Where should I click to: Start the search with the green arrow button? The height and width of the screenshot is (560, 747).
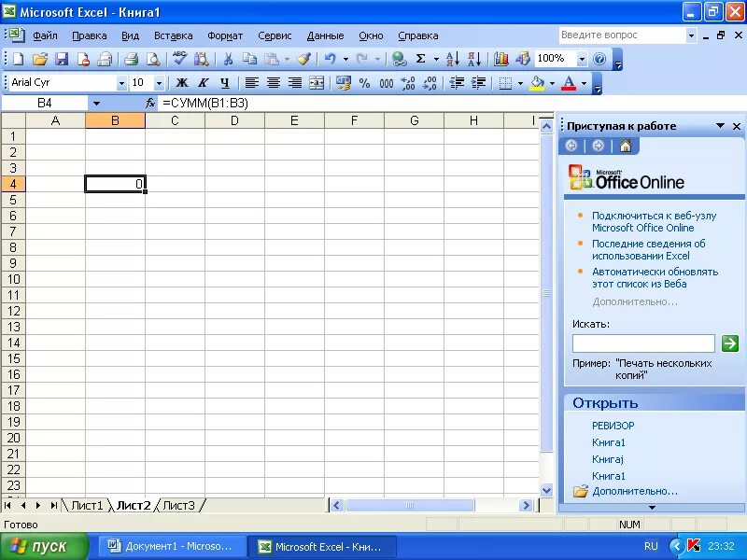point(730,343)
